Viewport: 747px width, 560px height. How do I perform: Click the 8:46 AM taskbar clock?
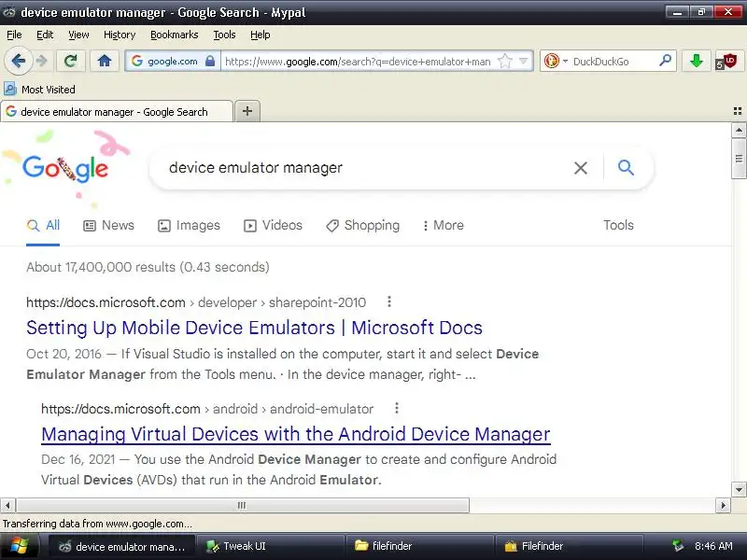pos(713,546)
